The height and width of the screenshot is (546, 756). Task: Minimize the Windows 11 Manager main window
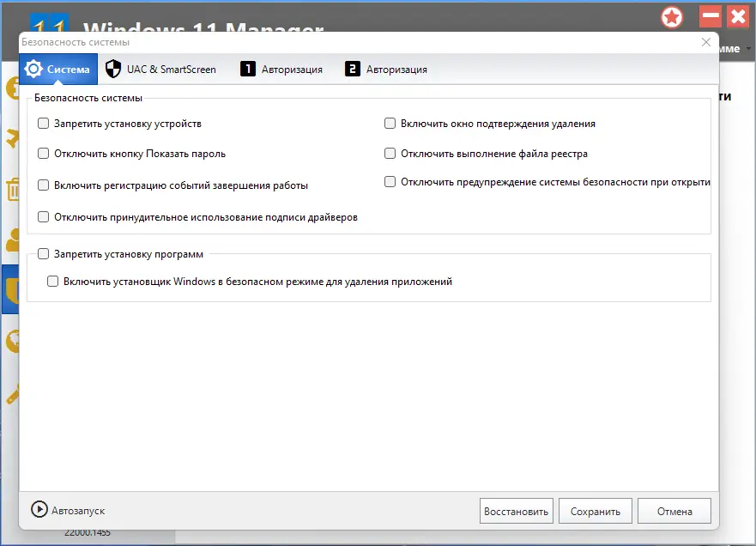click(711, 17)
